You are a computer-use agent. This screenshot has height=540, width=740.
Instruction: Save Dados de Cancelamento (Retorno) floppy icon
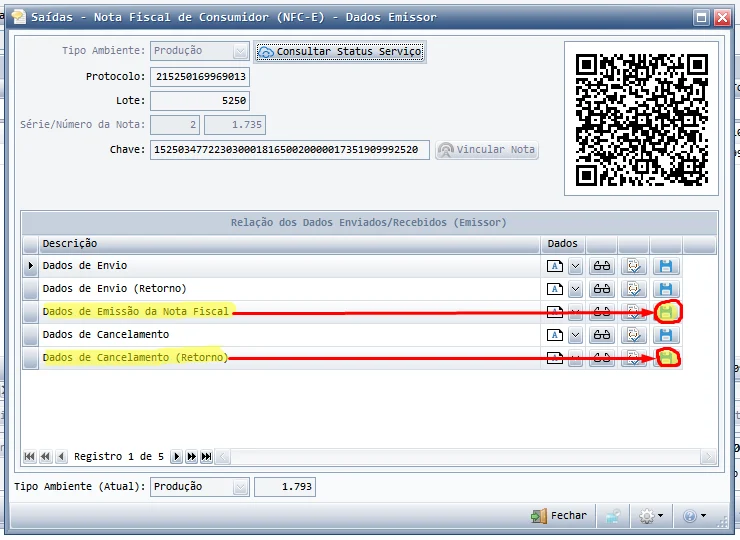[x=666, y=358]
